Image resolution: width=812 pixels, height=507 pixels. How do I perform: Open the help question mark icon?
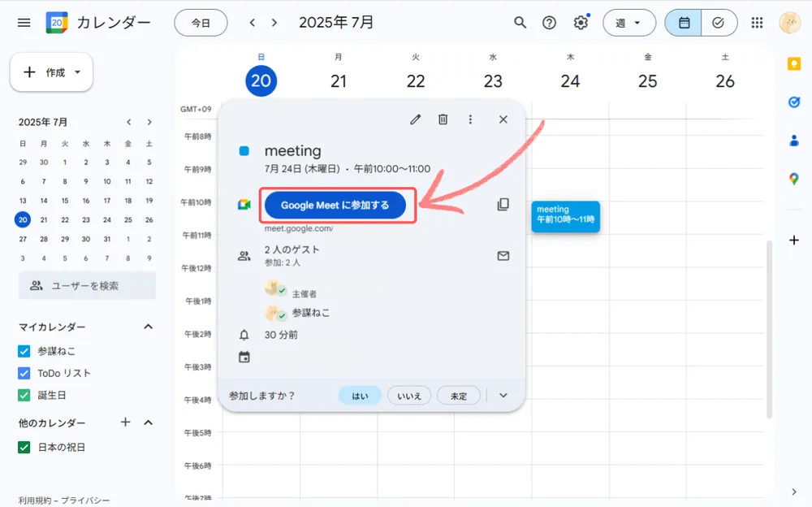tap(550, 23)
